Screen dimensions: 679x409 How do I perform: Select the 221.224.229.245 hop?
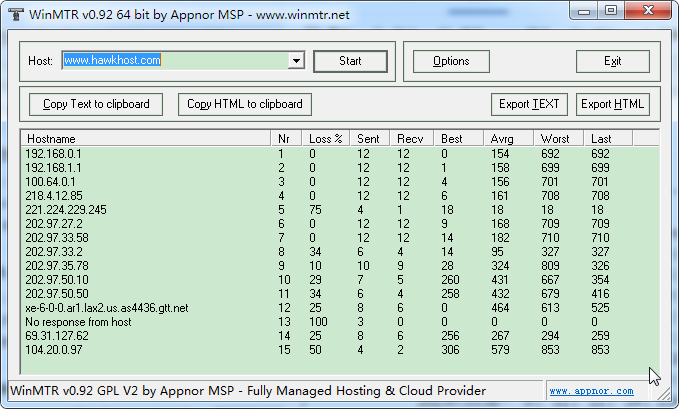click(x=340, y=210)
